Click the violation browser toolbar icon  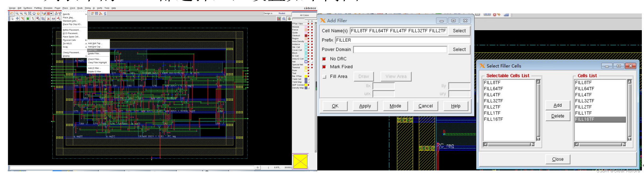tap(101, 13)
